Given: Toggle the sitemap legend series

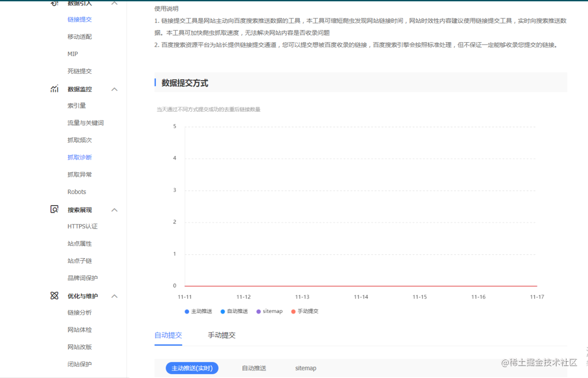Looking at the screenshot, I should [x=269, y=311].
